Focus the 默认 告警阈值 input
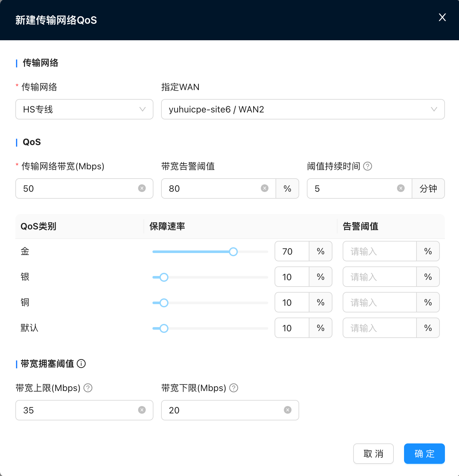Screen dimensions: 459x476 tap(380, 328)
